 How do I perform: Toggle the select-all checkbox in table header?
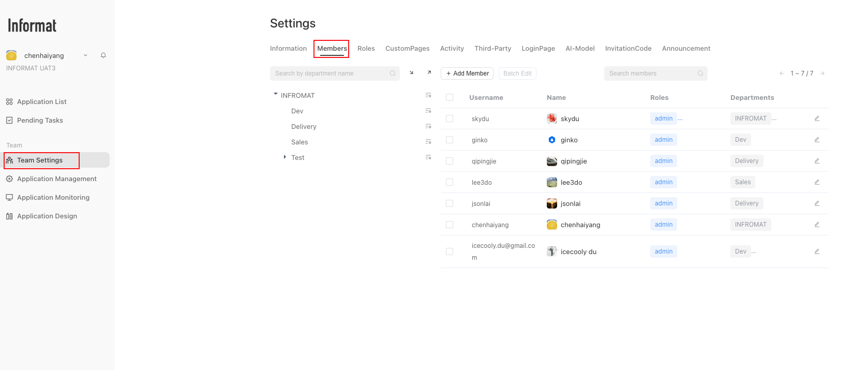450,97
